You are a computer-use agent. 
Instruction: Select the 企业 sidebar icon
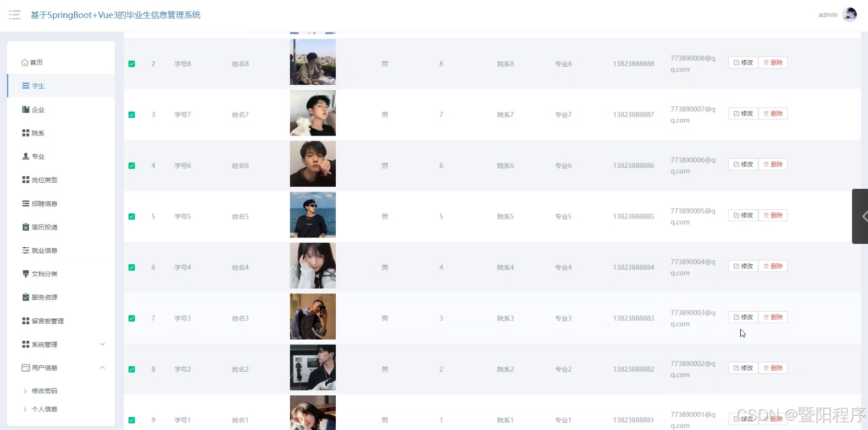(x=25, y=110)
